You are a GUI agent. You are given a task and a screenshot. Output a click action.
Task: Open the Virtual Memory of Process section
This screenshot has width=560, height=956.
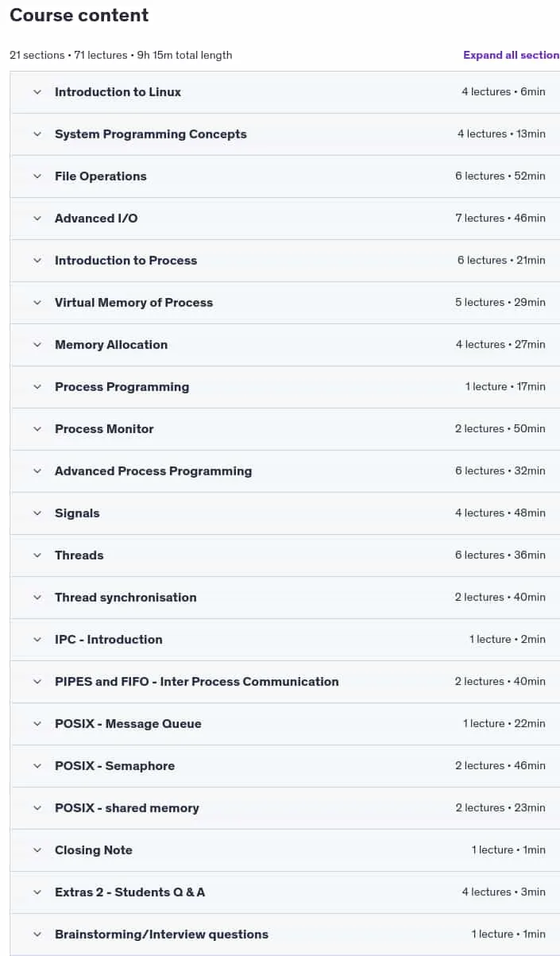[x=133, y=303]
